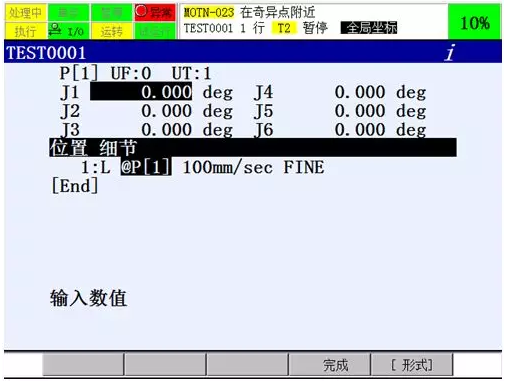The width and height of the screenshot is (506, 382).
Task: Click the third empty softkey
Action: pos(248,365)
